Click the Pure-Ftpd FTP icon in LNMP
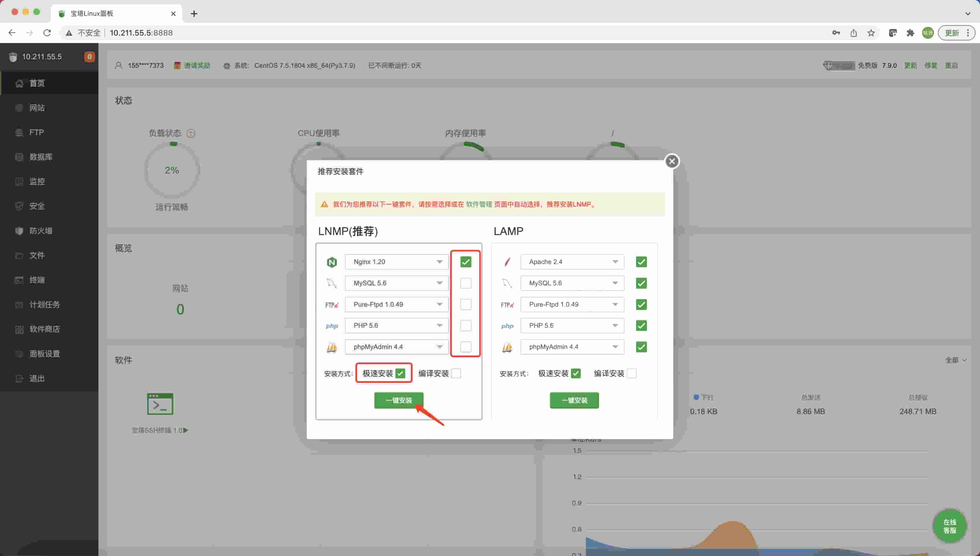Image resolution: width=980 pixels, height=556 pixels. point(331,305)
